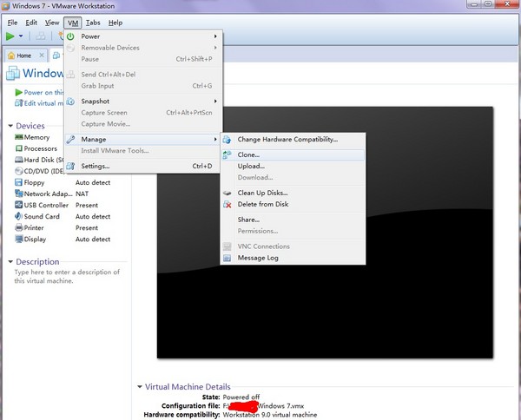521x420 pixels.
Task: Click the Settings menu entry icon
Action: click(71, 166)
